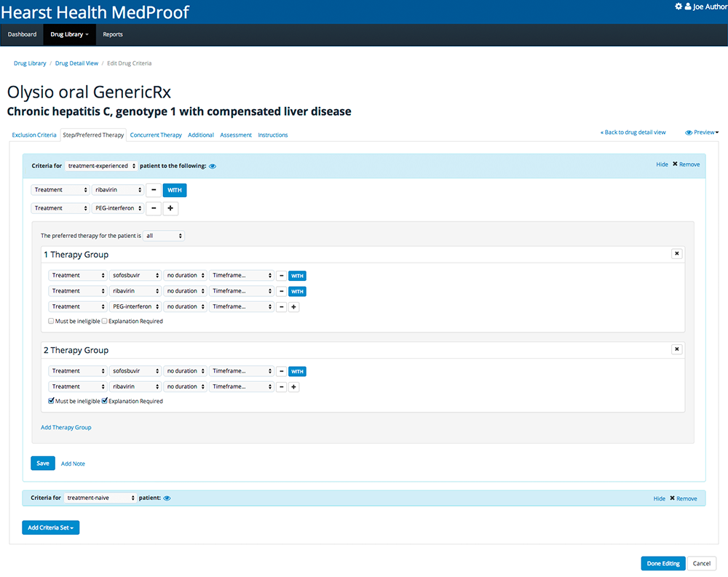Uncheck Must be ineligible in Therapy Group 2
Image resolution: width=728 pixels, height=577 pixels.
pos(51,401)
